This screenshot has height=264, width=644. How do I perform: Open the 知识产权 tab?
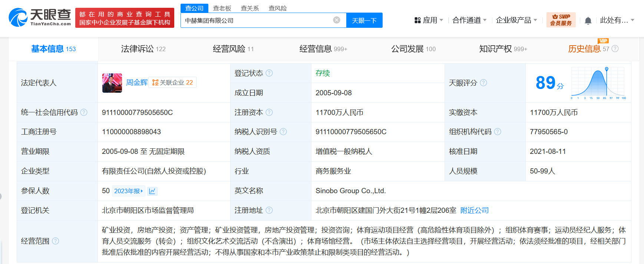point(503,49)
